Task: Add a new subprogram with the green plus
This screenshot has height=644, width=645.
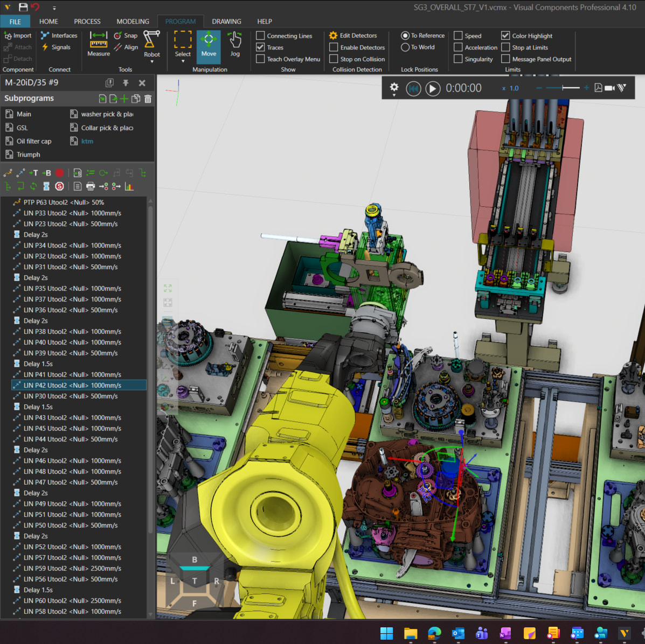Action: tap(124, 99)
